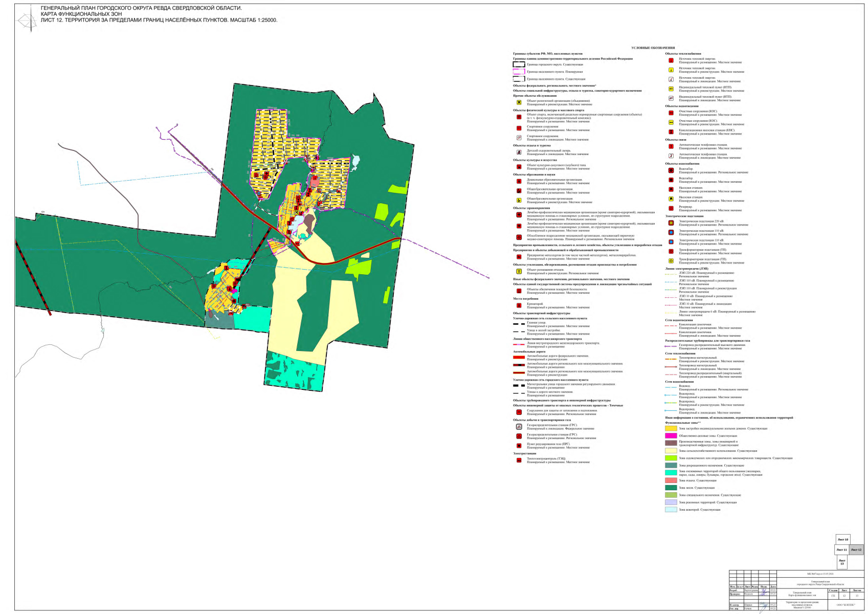Click 'Сети водоснабжения' legend heading
The width and height of the screenshot is (868, 614).
click(x=679, y=382)
